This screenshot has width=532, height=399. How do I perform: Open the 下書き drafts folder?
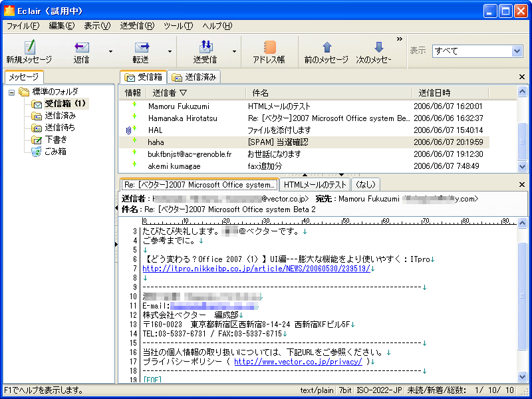click(x=49, y=140)
